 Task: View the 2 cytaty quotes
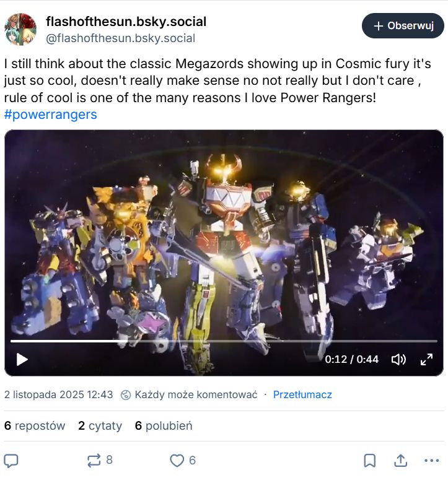click(x=100, y=425)
